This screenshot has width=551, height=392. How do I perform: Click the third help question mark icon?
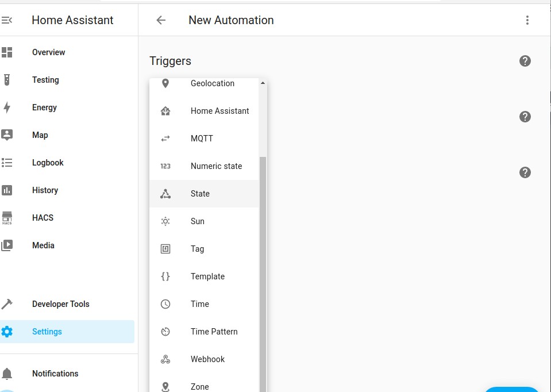(525, 172)
